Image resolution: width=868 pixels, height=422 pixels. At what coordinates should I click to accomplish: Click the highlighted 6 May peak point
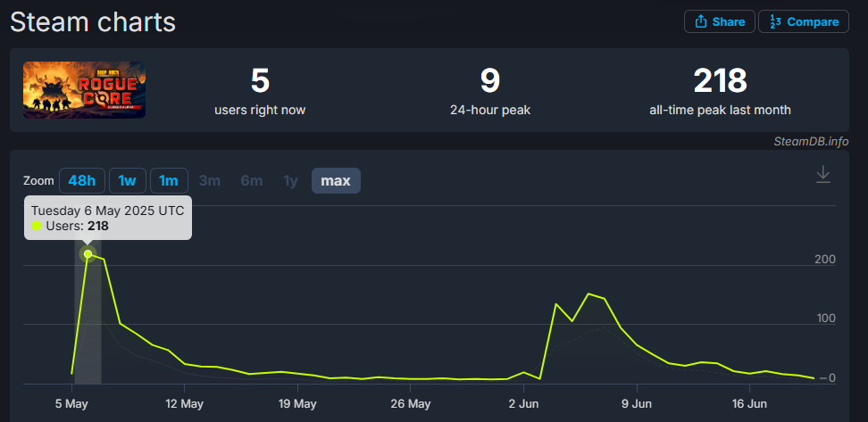88,254
